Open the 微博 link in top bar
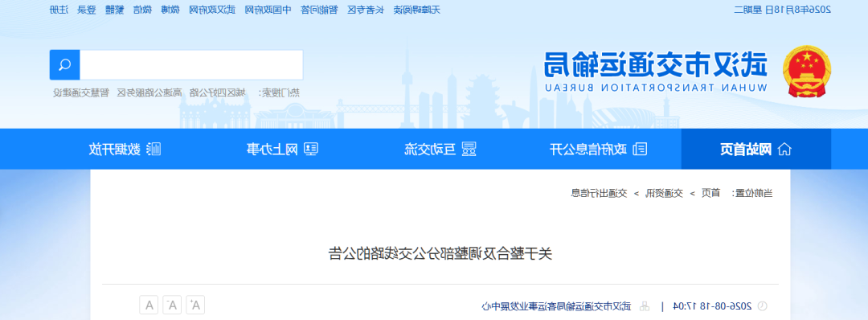The width and height of the screenshot is (868, 320). coord(170,10)
